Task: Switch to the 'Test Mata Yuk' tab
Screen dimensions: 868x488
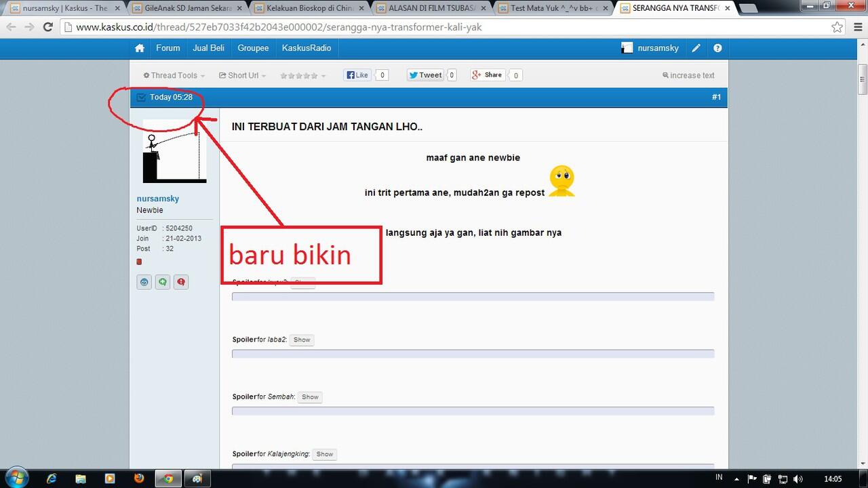Action: pos(554,9)
